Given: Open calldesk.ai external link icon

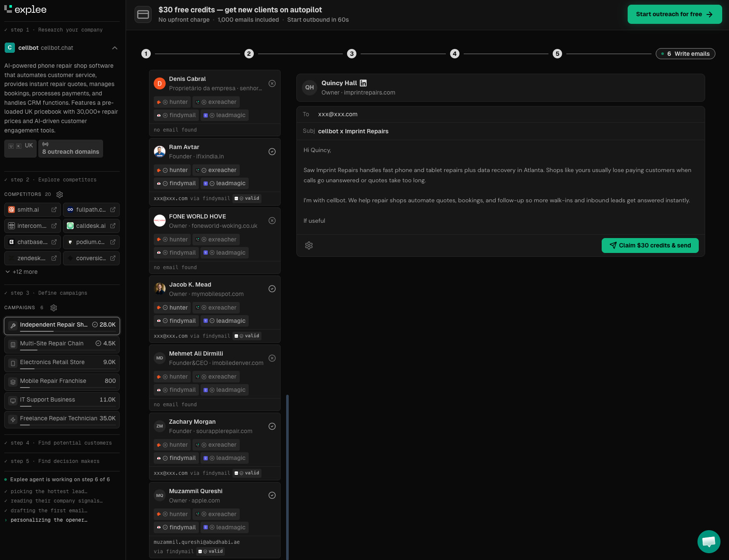Looking at the screenshot, I should 113,226.
